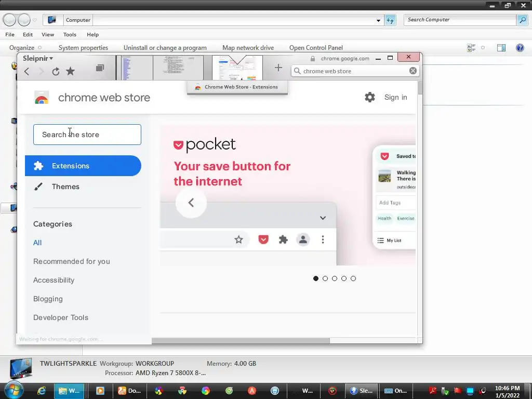The width and height of the screenshot is (532, 399).
Task: Open Explorer's recent pages dropdown arrow
Action: pos(35,20)
